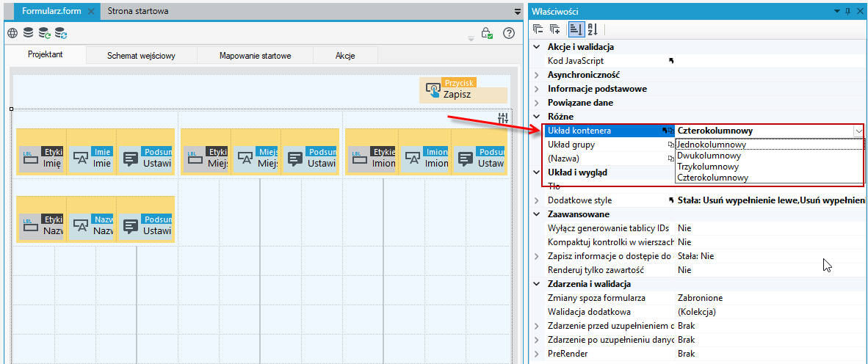Viewport: 868px width, 364px height.
Task: Expand the Dodatkowe style property
Action: 536,200
